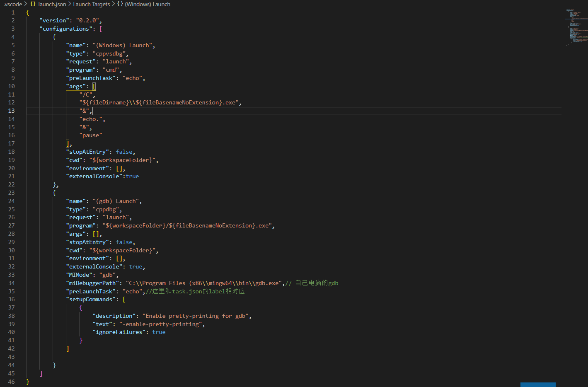Click line number 23 in gutter
588x387 pixels.
pyautogui.click(x=11, y=193)
